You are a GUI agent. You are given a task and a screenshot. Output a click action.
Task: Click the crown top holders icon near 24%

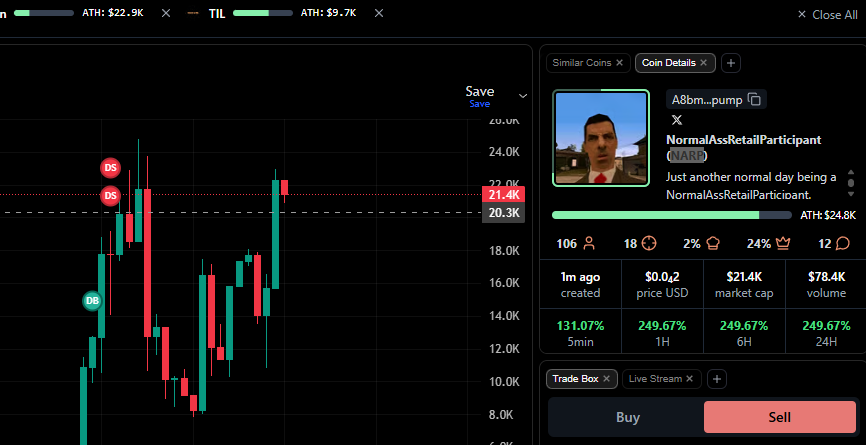783,243
